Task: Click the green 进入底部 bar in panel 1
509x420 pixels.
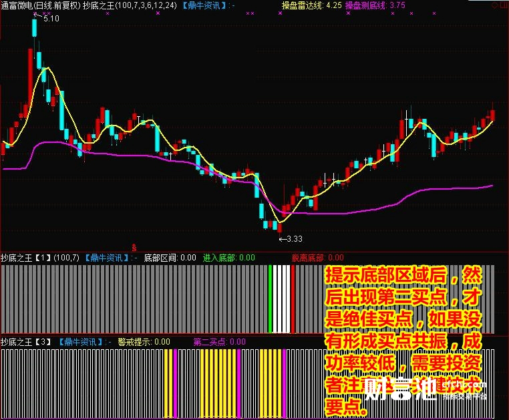Action: tap(270, 299)
